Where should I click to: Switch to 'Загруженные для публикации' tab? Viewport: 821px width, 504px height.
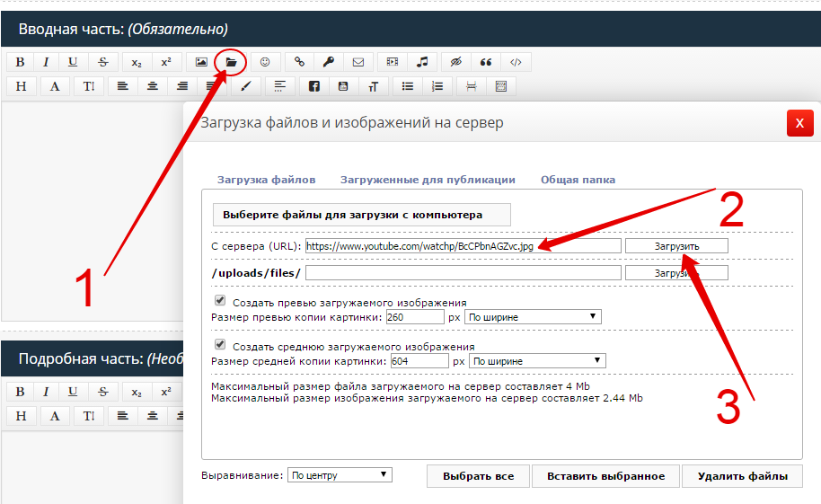click(x=428, y=180)
